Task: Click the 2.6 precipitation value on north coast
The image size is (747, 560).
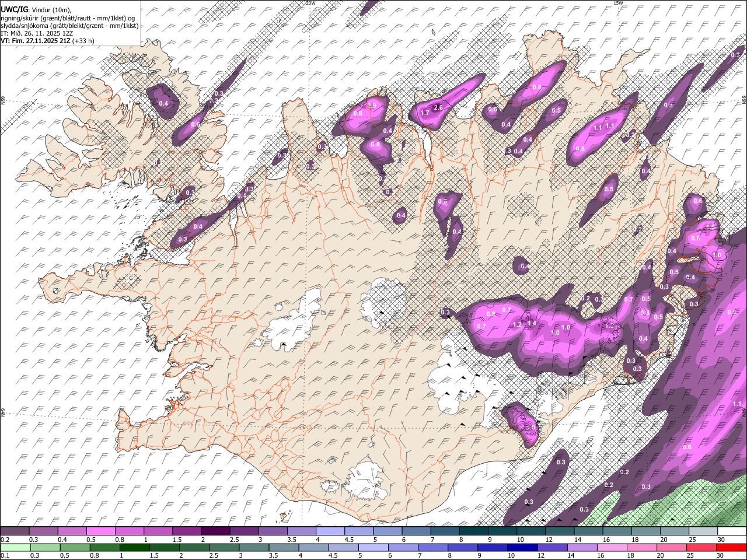Action: coord(439,107)
